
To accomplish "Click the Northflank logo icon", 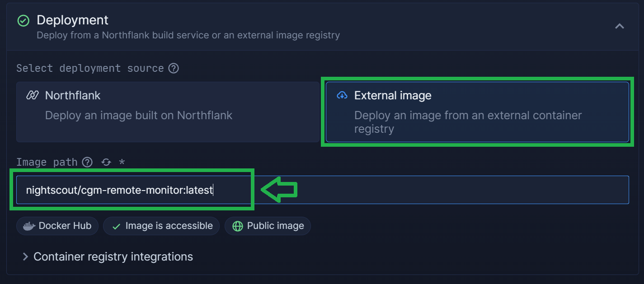I will coord(33,95).
